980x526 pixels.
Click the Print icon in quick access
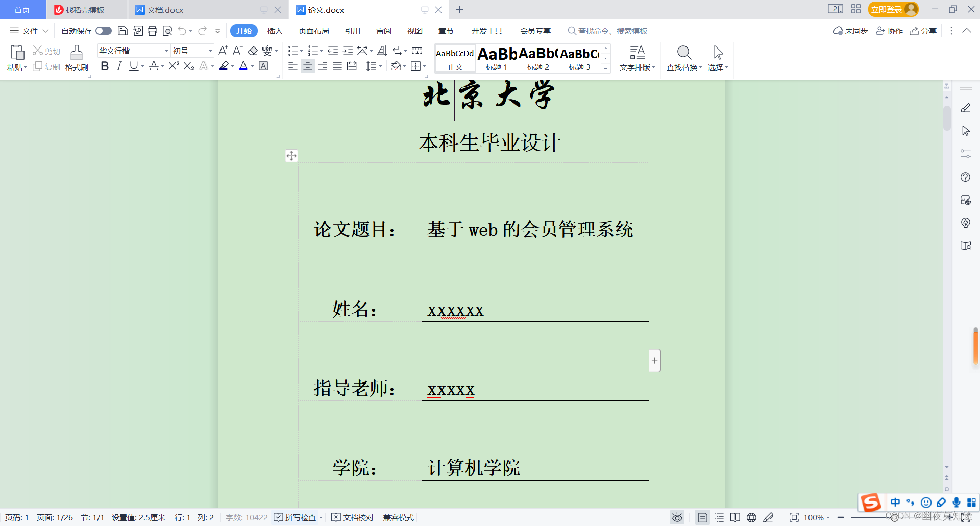pyautogui.click(x=152, y=31)
